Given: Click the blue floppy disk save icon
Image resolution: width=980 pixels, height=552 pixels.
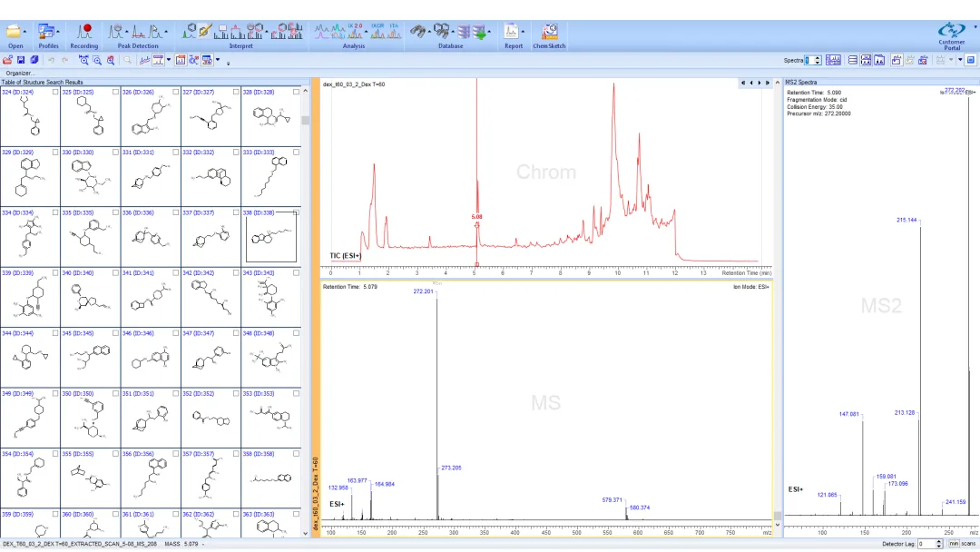Looking at the screenshot, I should [x=21, y=60].
